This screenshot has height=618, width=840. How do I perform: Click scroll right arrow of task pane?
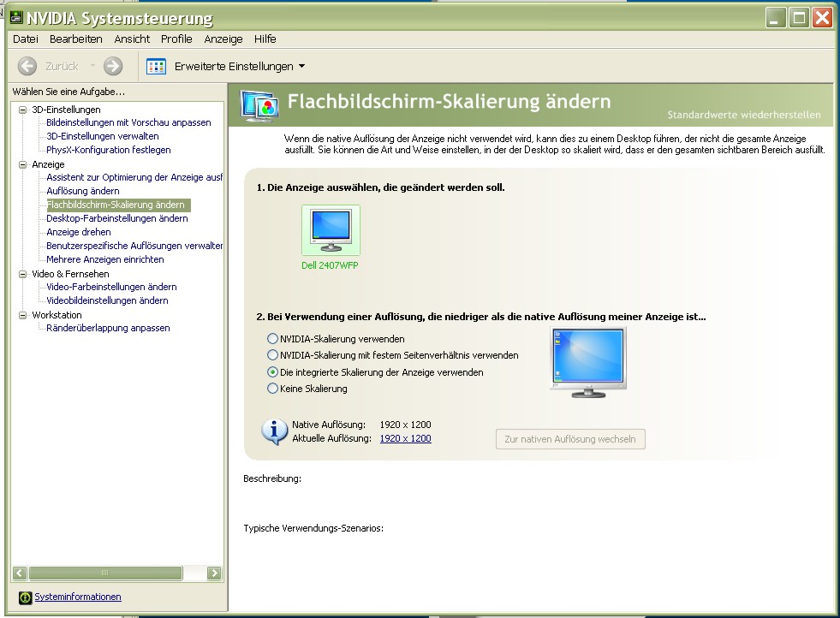click(x=214, y=573)
